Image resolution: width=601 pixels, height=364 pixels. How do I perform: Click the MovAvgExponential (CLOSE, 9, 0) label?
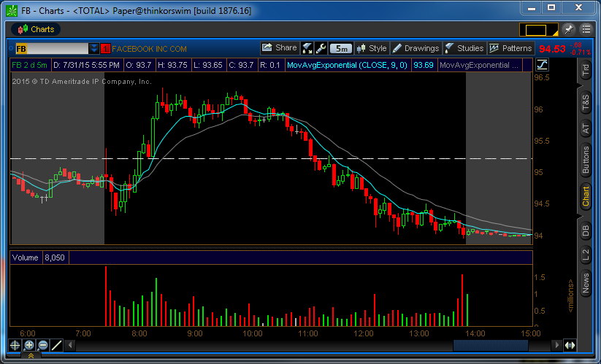[348, 65]
